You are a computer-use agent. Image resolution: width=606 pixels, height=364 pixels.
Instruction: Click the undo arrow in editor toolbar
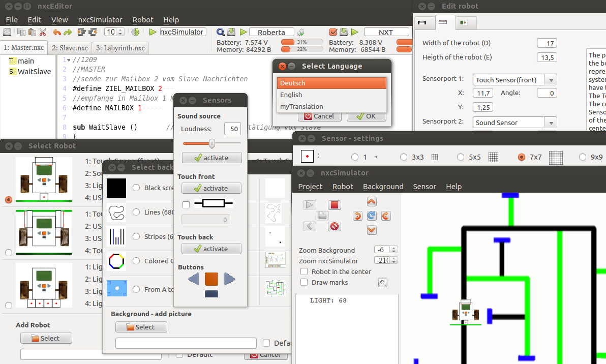coord(56,32)
